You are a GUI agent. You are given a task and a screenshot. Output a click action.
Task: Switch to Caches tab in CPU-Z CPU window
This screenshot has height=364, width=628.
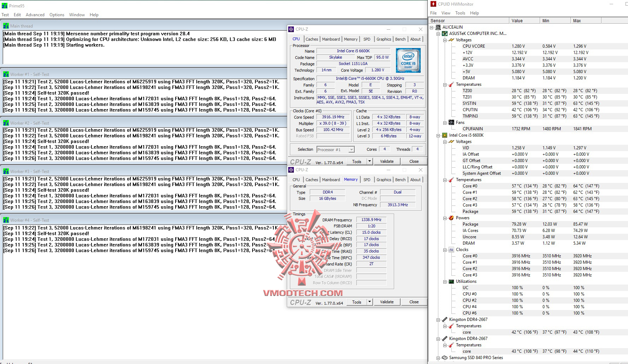point(312,39)
